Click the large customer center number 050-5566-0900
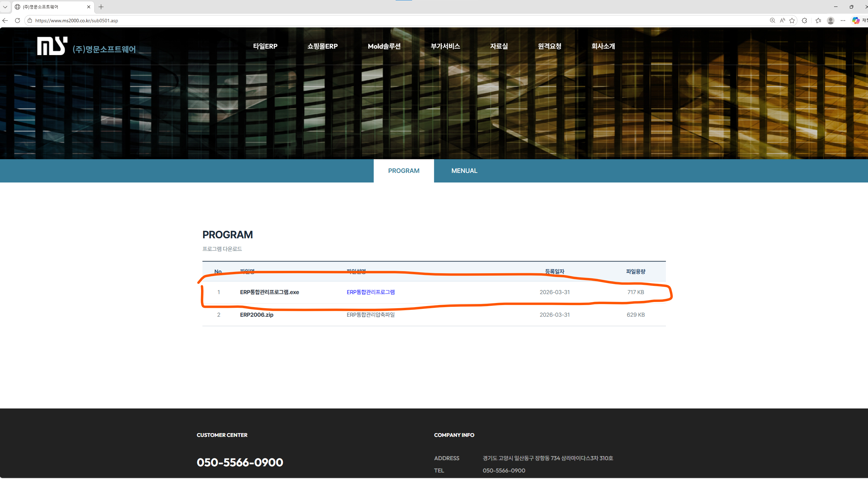 [x=240, y=462]
